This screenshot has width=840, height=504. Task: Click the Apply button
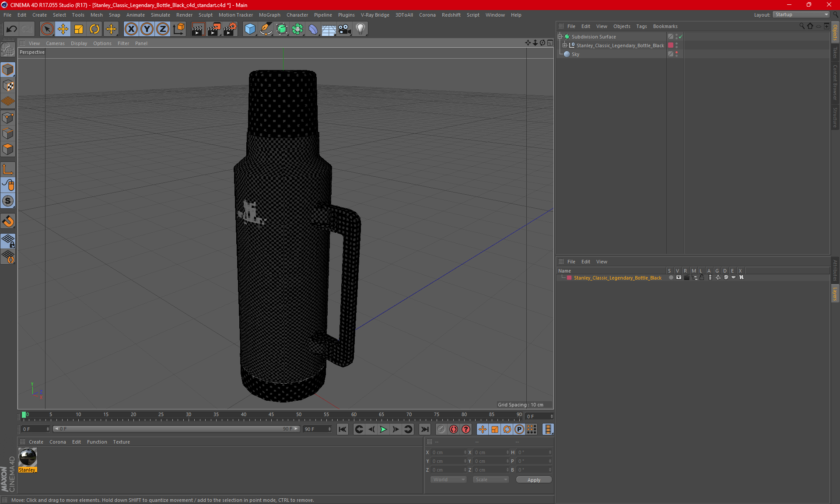tap(534, 480)
